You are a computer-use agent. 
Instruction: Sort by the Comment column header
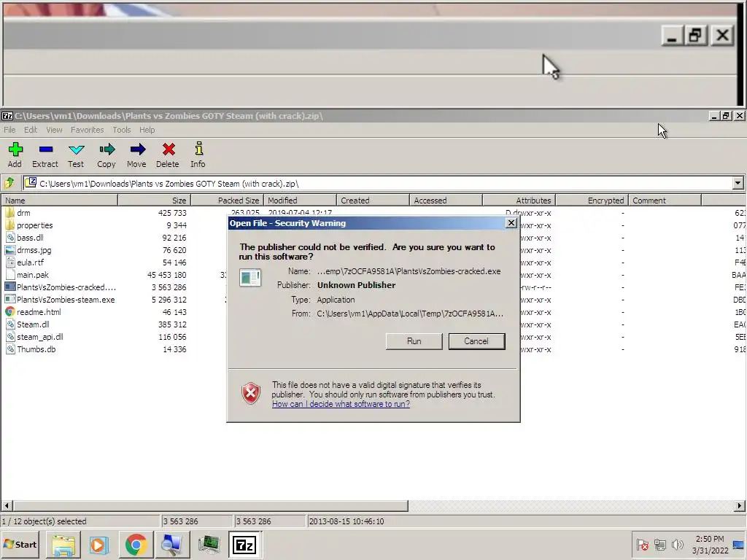665,200
